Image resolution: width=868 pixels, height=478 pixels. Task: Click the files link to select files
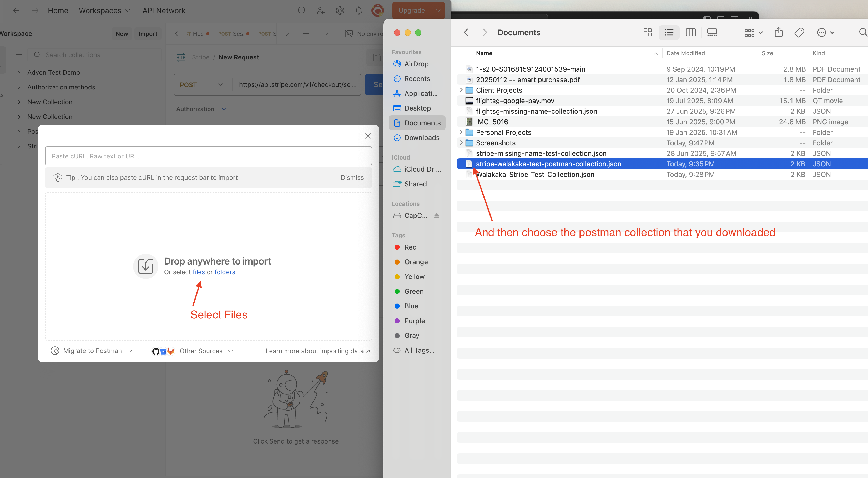pos(199,272)
